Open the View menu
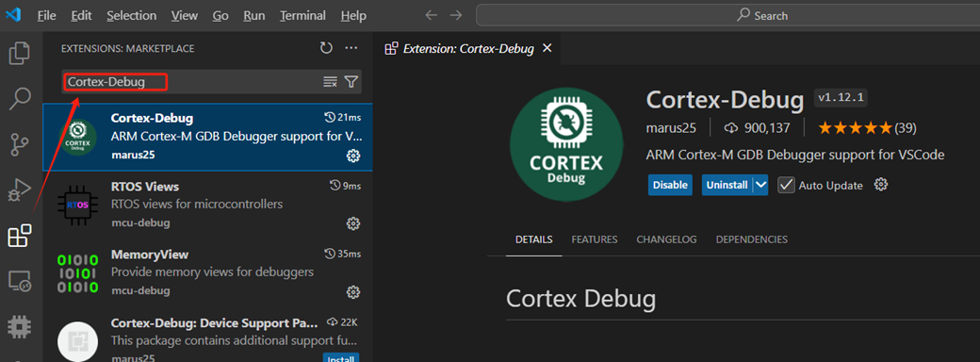 pyautogui.click(x=185, y=16)
